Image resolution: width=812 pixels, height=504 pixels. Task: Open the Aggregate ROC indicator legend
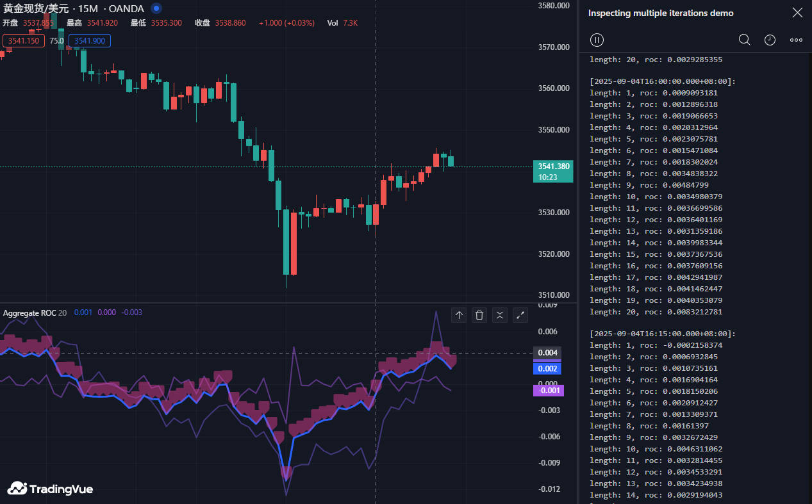coord(30,313)
